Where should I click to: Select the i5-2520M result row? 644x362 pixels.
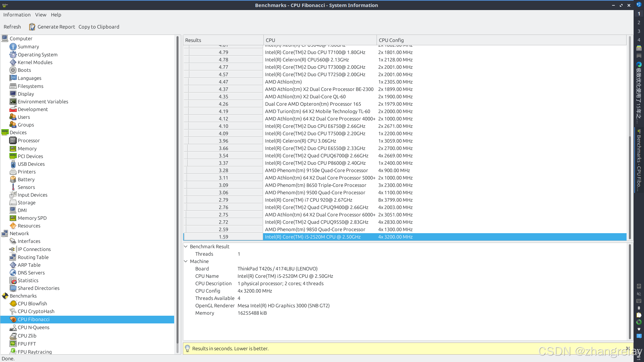point(405,237)
